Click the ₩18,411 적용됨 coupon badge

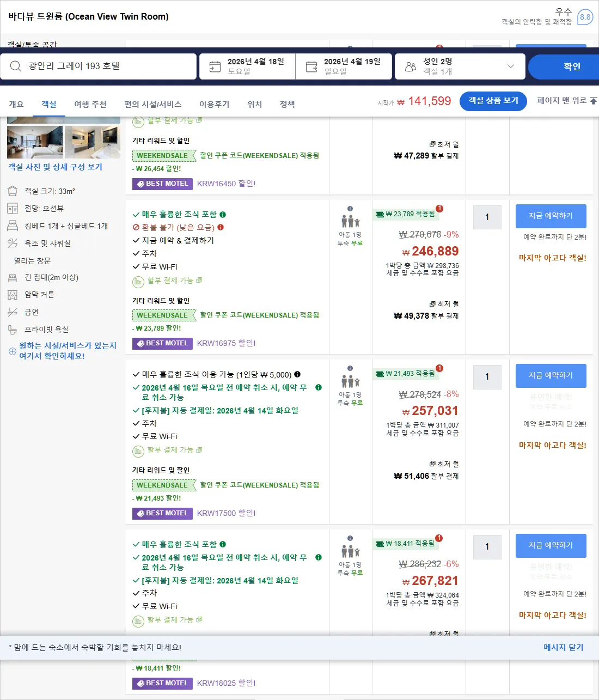coord(406,544)
